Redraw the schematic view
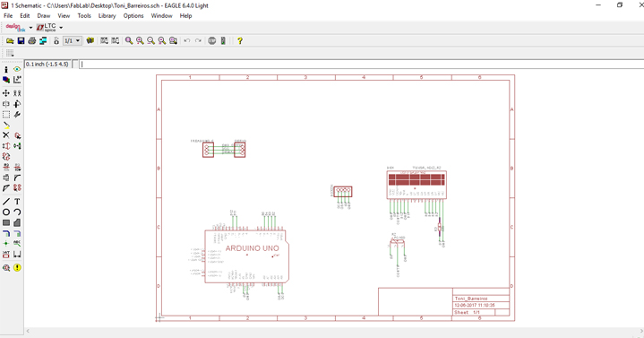This screenshot has width=644, height=338. tap(162, 40)
